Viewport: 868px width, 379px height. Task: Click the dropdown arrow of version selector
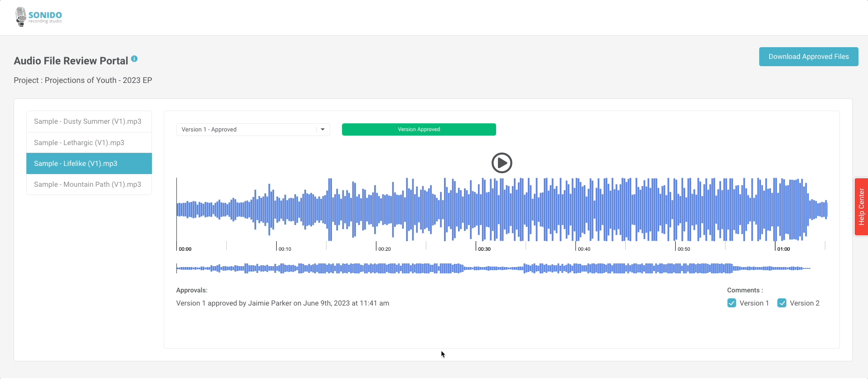point(322,130)
